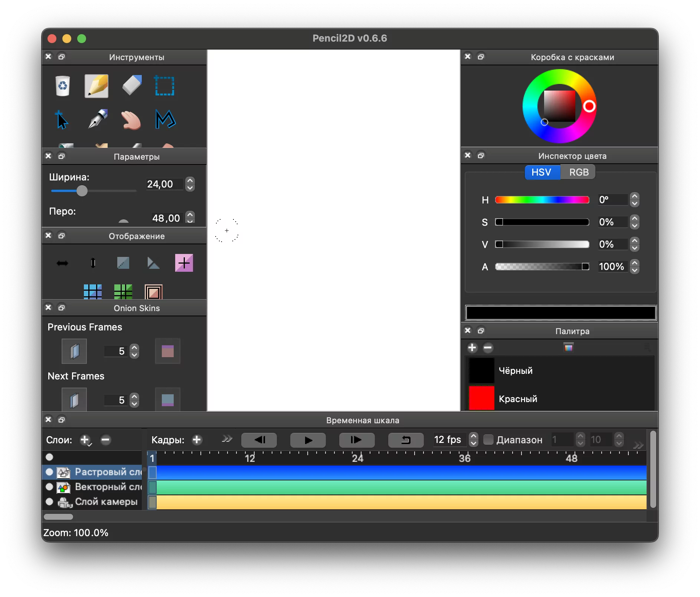Enable the Диапазон range checkbox
Viewport: 700px width, 597px height.
coord(488,440)
